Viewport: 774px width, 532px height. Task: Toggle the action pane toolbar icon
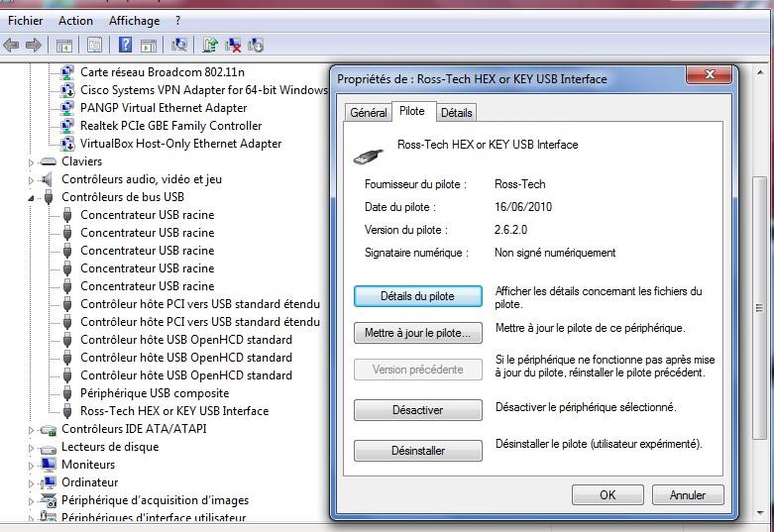pos(149,46)
